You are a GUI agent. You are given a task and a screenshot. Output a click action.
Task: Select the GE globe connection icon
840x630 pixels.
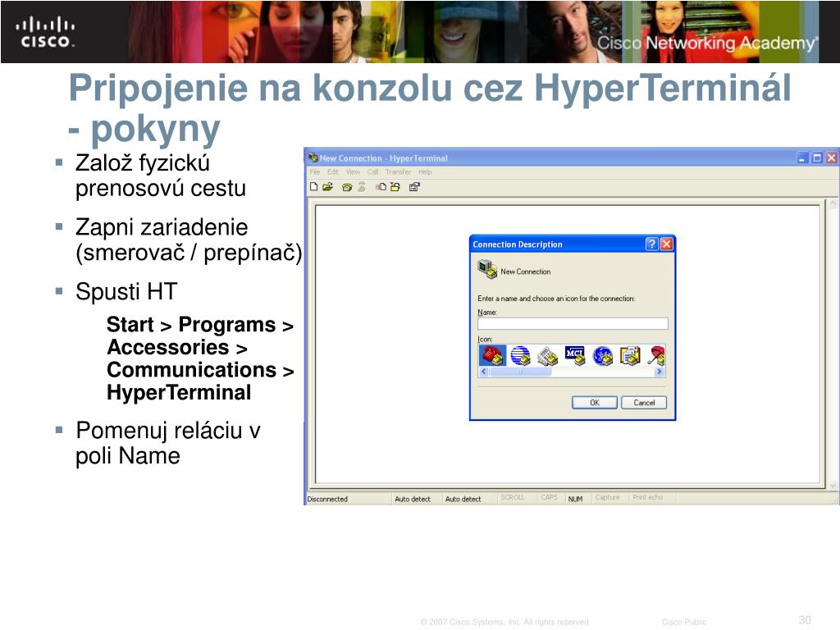pos(603,356)
